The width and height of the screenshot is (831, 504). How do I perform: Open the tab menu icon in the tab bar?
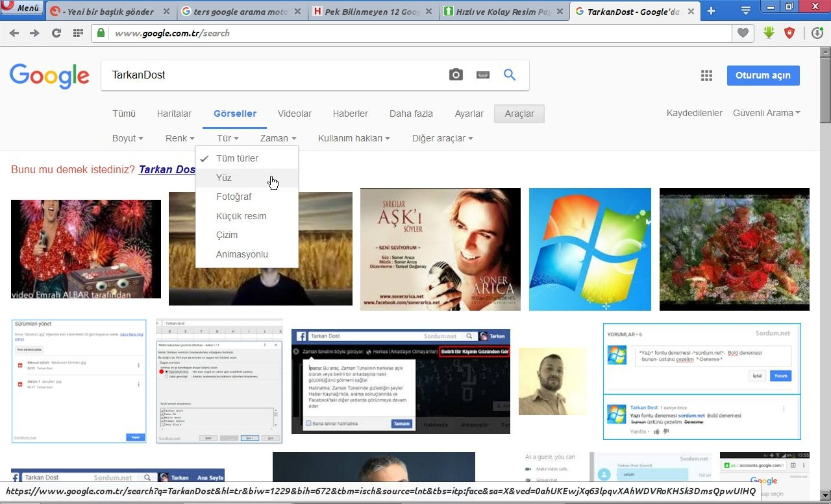746,11
